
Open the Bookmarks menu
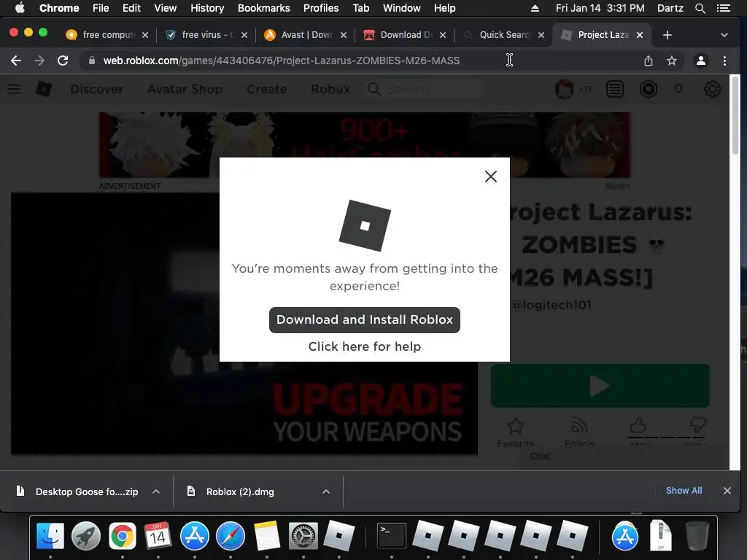point(263,8)
